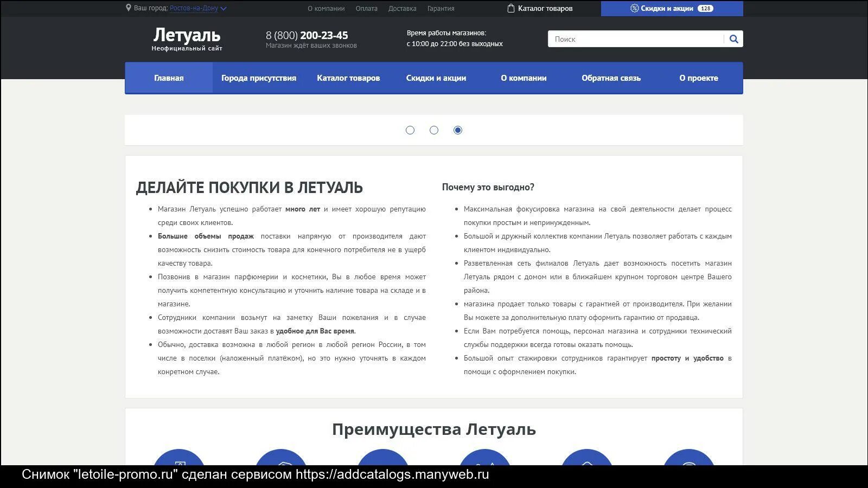The width and height of the screenshot is (868, 488).
Task: Click heading Почему это выгодно?
Action: [488, 187]
